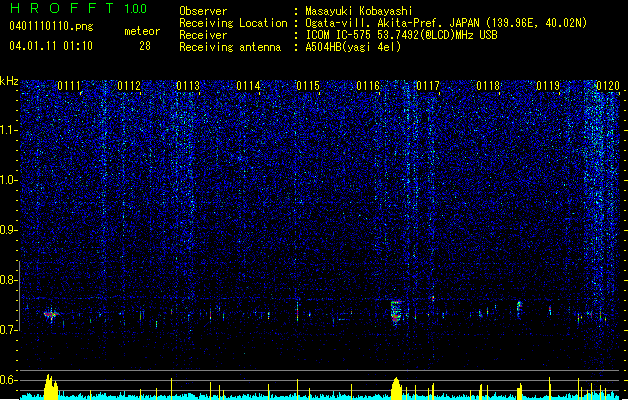Click the 0114 time marker
This screenshot has height=400, width=629.
click(248, 86)
